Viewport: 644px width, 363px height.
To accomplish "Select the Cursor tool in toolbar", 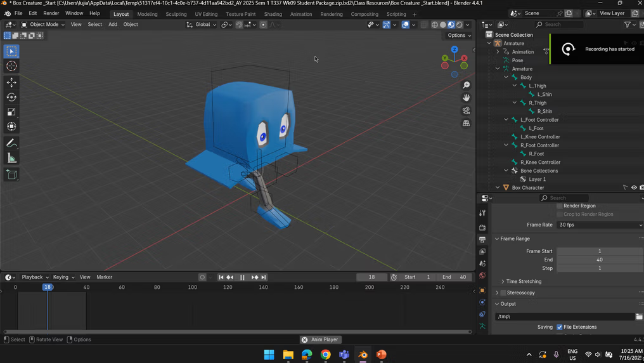I will (11, 66).
